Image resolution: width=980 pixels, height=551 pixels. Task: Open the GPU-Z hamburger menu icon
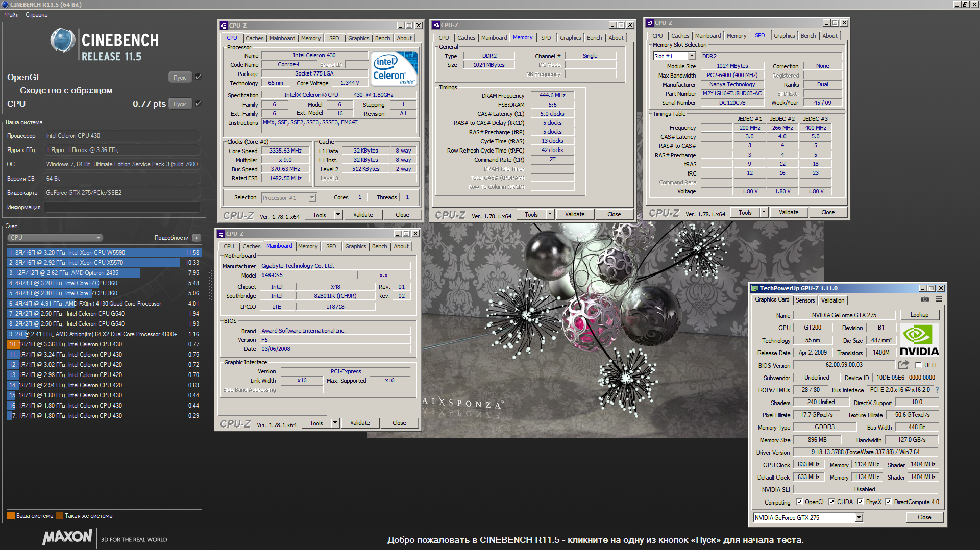[939, 299]
